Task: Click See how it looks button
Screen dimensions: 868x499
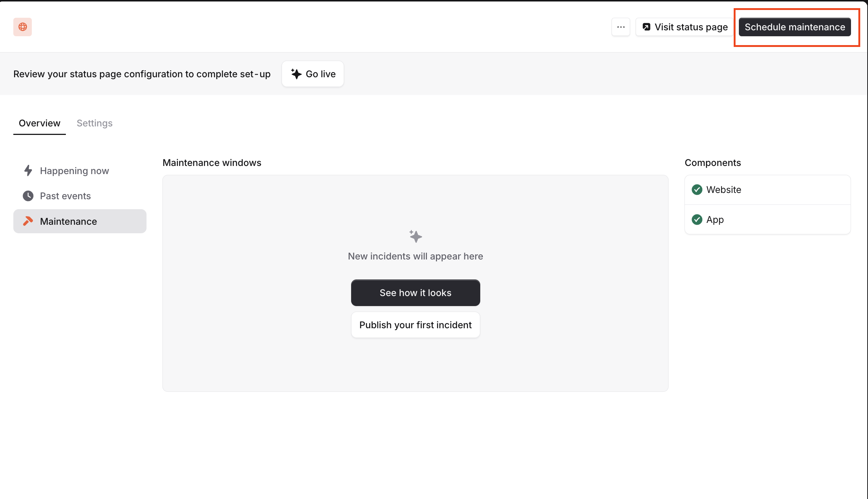Action: (x=415, y=293)
